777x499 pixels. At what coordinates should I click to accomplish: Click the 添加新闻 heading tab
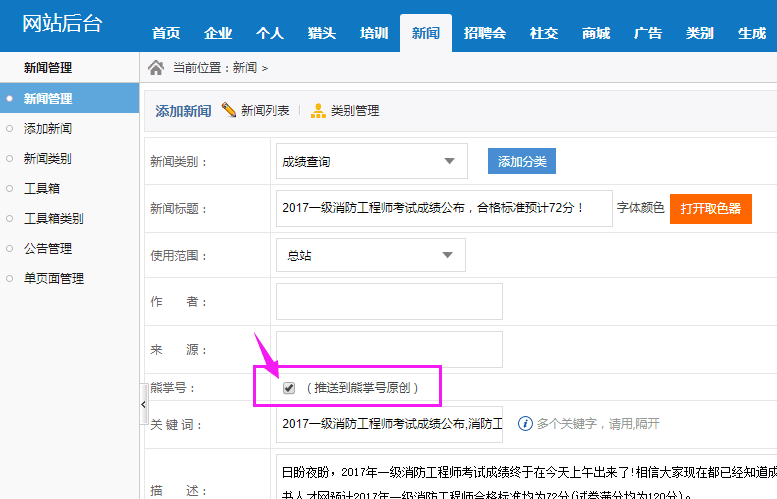pos(183,111)
